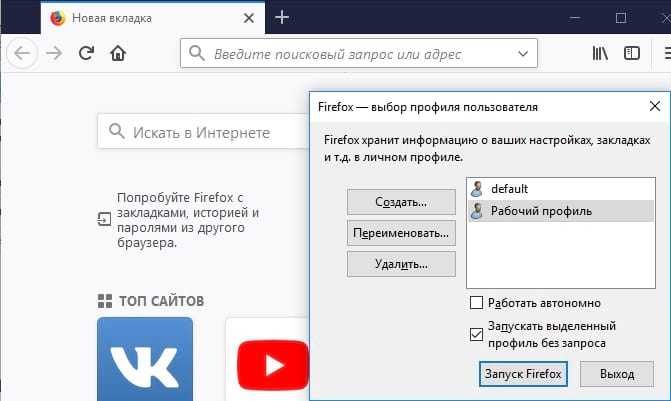
Task: Open a new tab with plus icon
Action: pos(282,18)
